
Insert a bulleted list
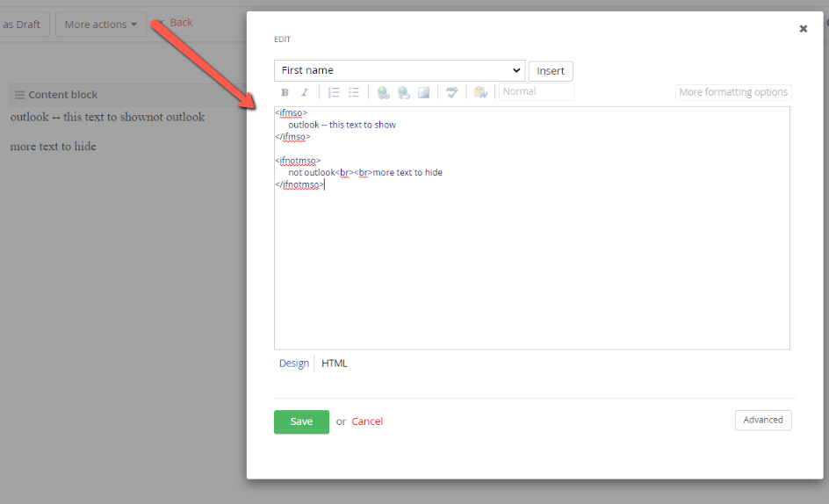(x=354, y=92)
